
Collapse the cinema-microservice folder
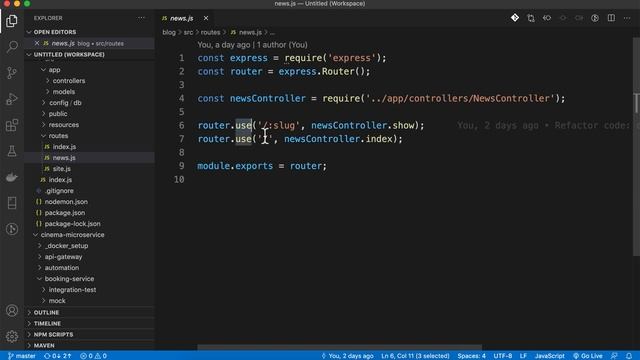72,235
